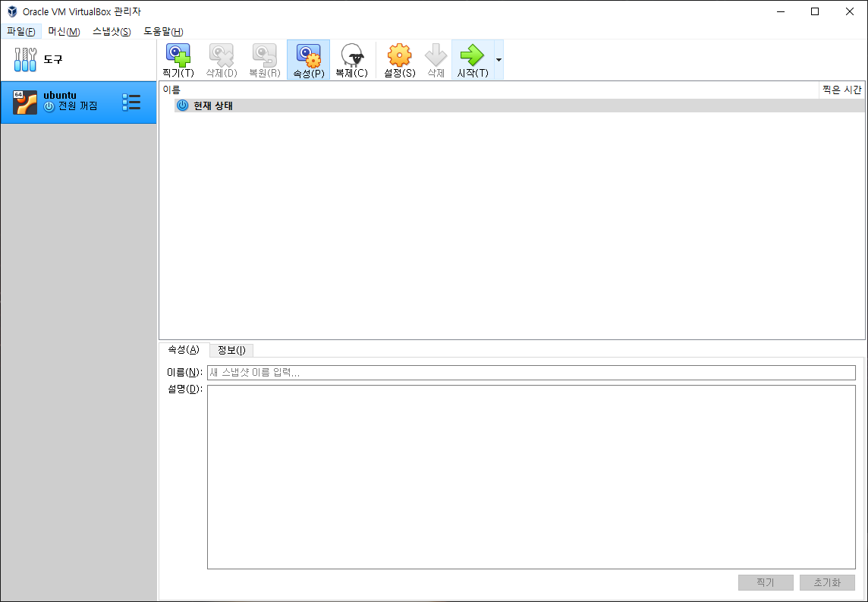The height and width of the screenshot is (602, 868).
Task: Open the 파일(F) menu
Action: pyautogui.click(x=21, y=32)
